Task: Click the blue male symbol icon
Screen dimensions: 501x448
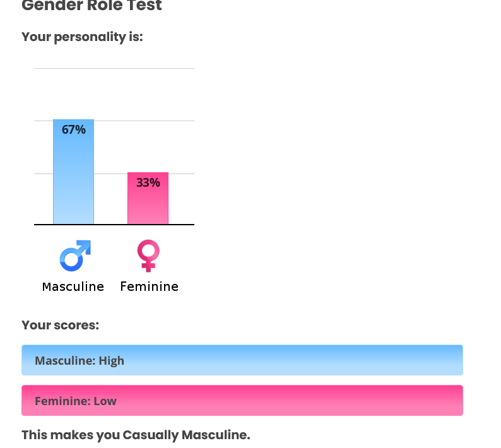Action: (x=75, y=256)
